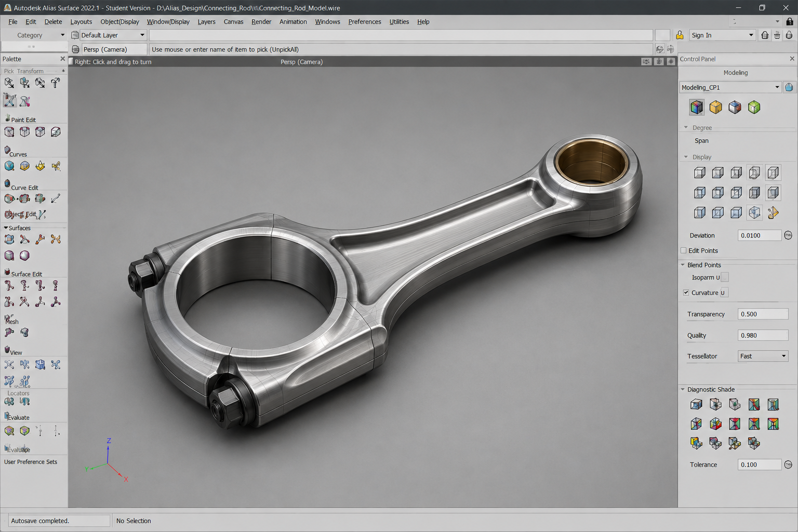Click the home icon right of Sign In
The image size is (798, 532).
click(x=765, y=35)
